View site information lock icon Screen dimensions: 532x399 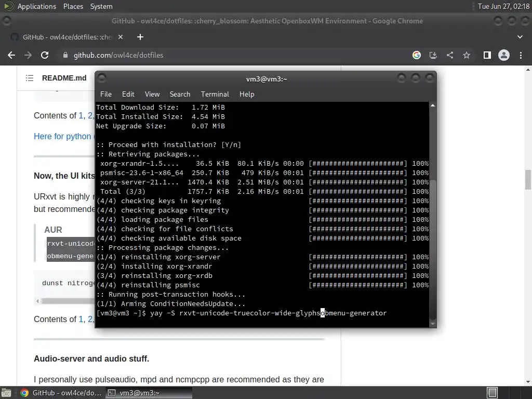click(x=65, y=55)
